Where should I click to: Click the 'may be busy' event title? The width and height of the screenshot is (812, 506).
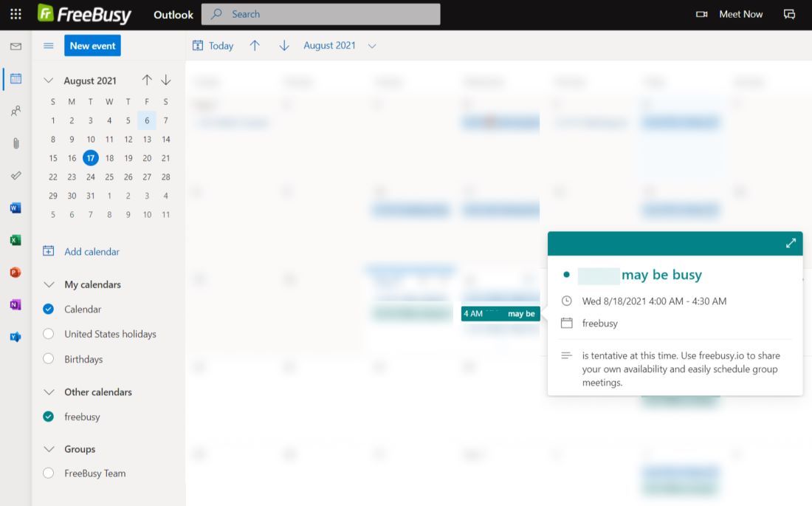[661, 275]
